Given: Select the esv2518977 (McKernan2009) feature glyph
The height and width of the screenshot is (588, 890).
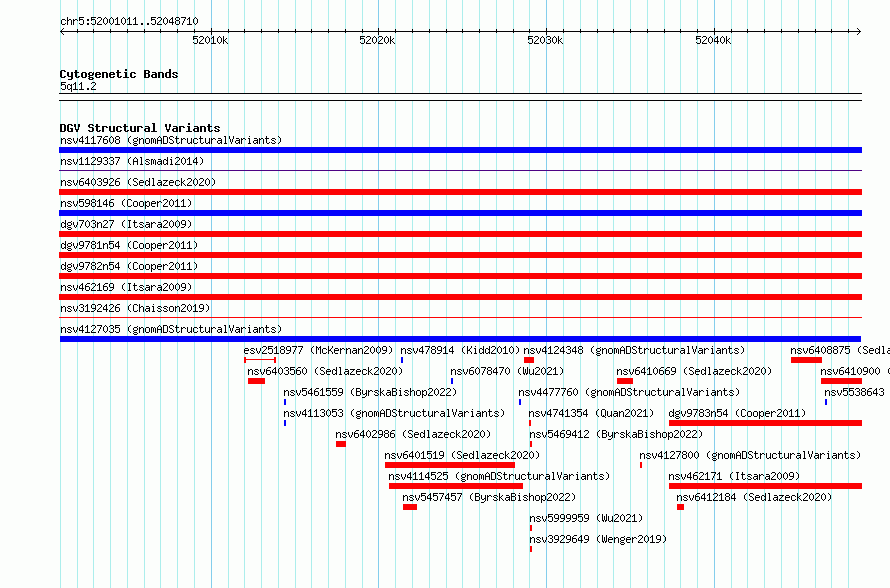Looking at the screenshot, I should point(260,360).
